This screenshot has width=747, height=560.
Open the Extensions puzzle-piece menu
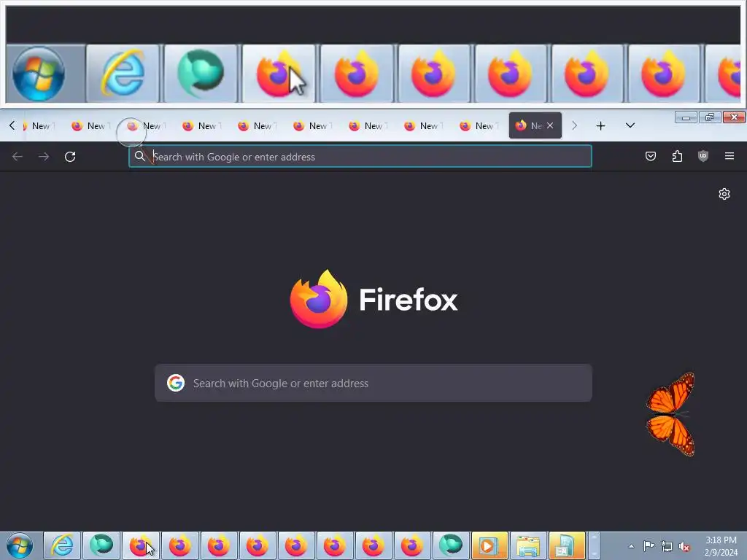pos(677,156)
